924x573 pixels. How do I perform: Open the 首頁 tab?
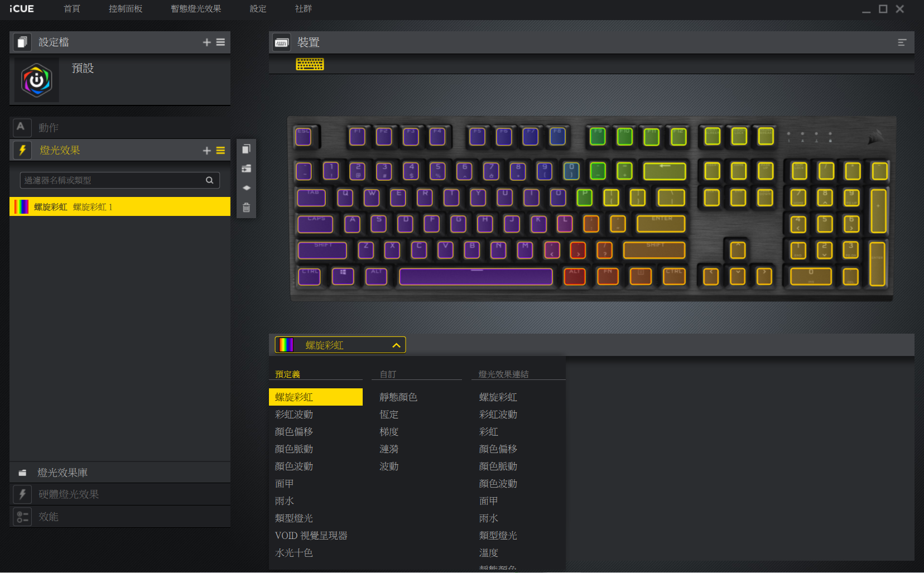coord(72,9)
